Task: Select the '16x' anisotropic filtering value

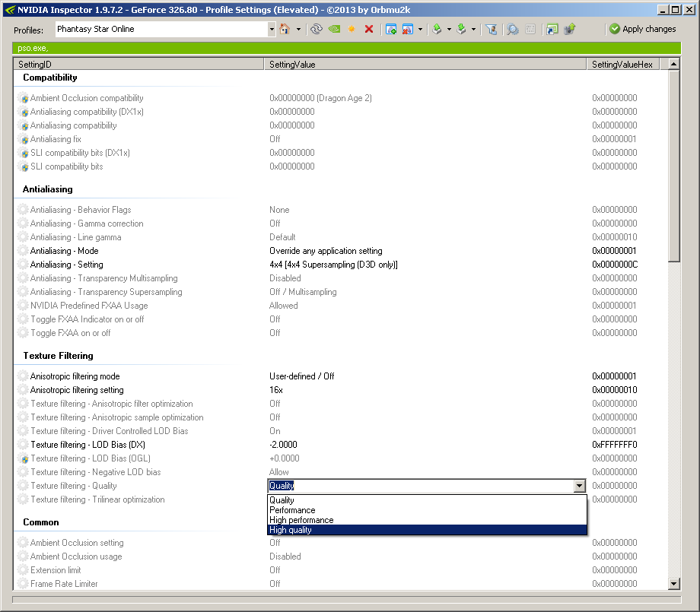Action: point(276,390)
